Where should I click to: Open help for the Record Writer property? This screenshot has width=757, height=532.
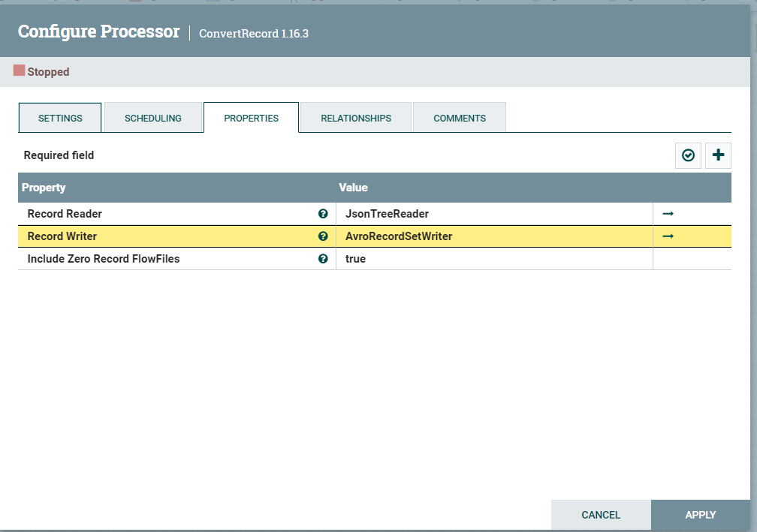point(323,236)
